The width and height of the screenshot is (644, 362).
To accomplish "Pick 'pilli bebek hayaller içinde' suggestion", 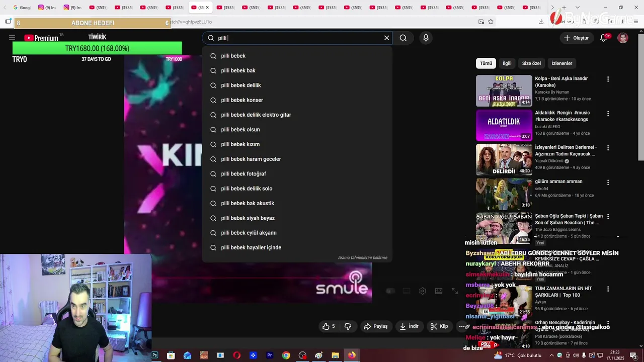I will pyautogui.click(x=297, y=247).
